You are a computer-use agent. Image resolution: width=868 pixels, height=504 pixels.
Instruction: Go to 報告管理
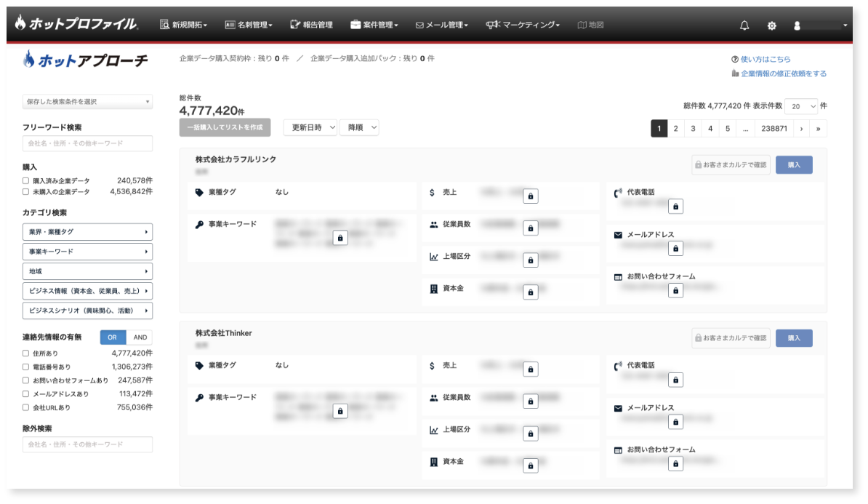311,25
